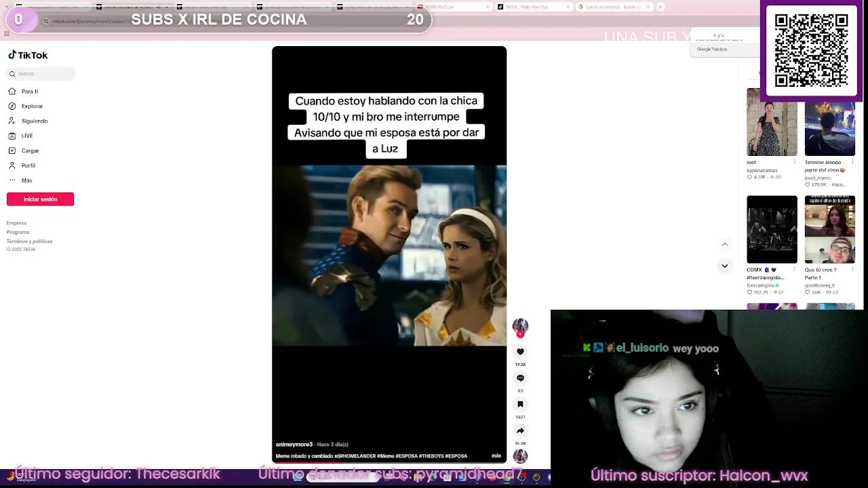Viewport: 868px width, 488px height.
Task: Open the spinning sound disc avatar
Action: (520, 456)
